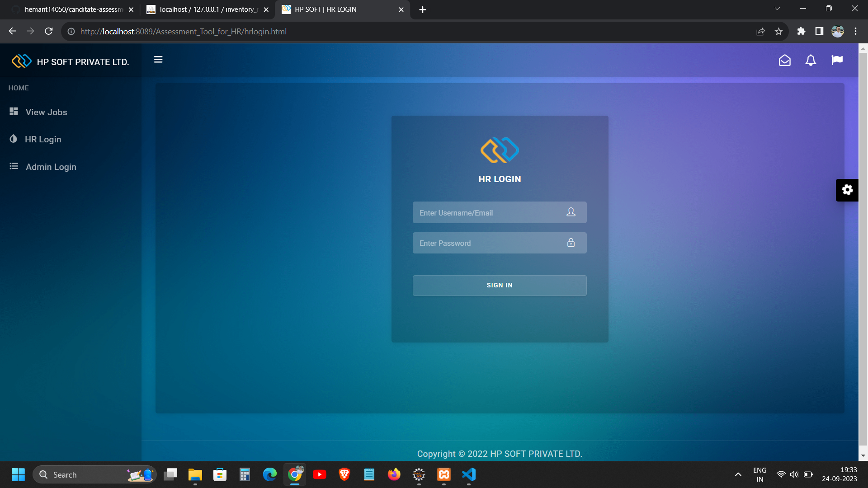868x488 pixels.
Task: Select View Jobs in sidebar
Action: point(46,112)
